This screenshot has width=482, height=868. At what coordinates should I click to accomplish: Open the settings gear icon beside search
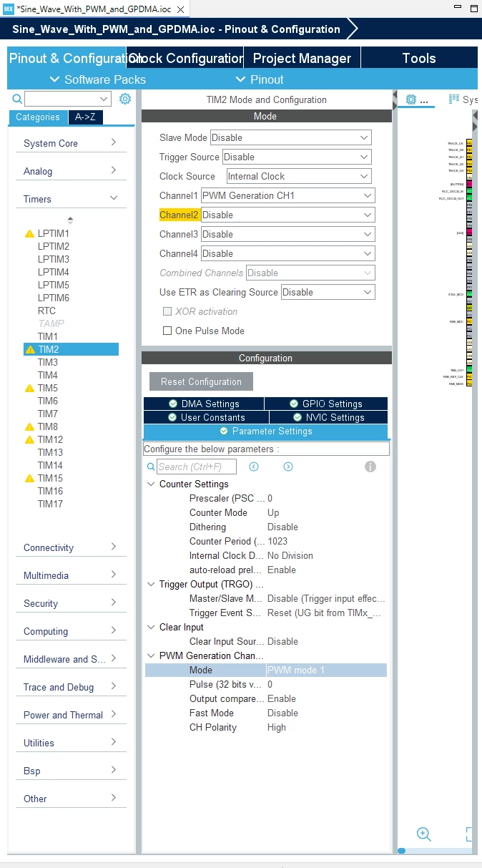(125, 99)
